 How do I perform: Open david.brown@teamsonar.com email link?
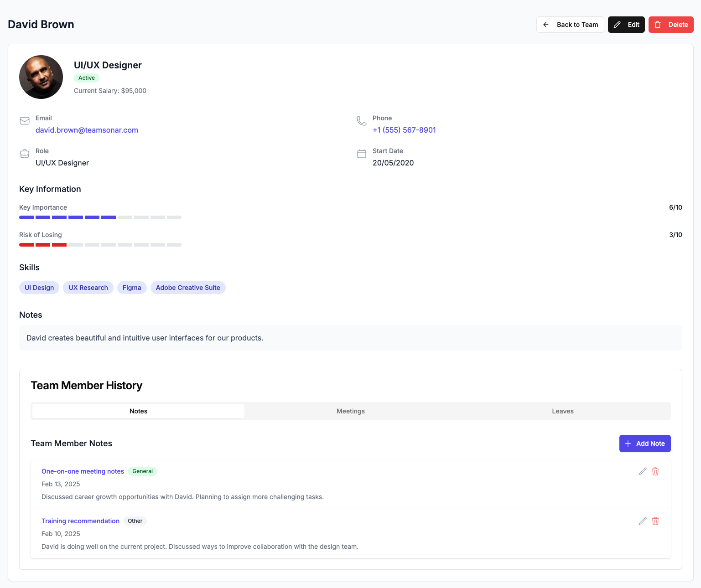[x=87, y=130]
